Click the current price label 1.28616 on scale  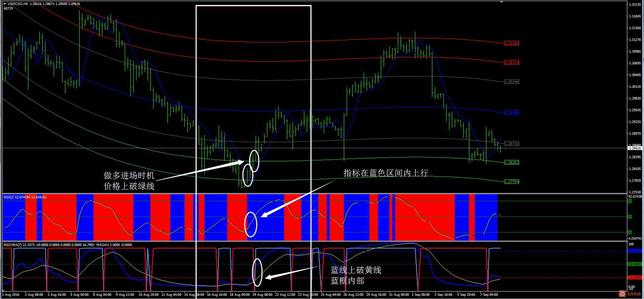click(x=635, y=148)
